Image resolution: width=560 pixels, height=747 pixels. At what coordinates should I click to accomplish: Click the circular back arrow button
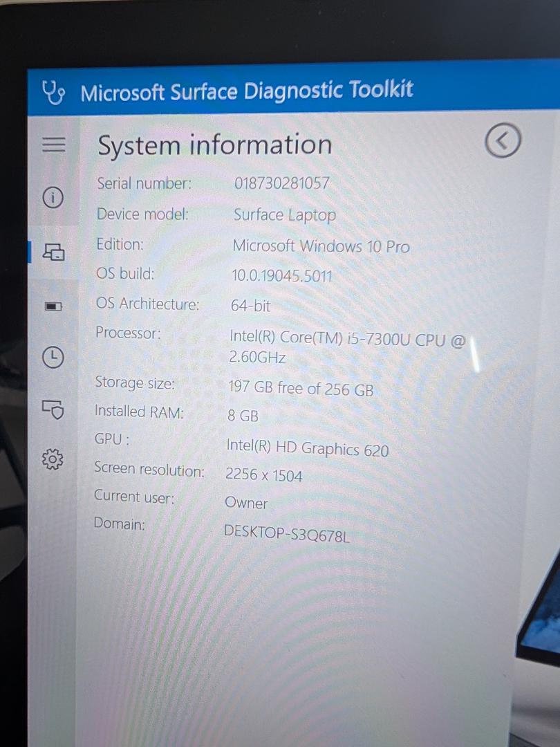point(503,140)
